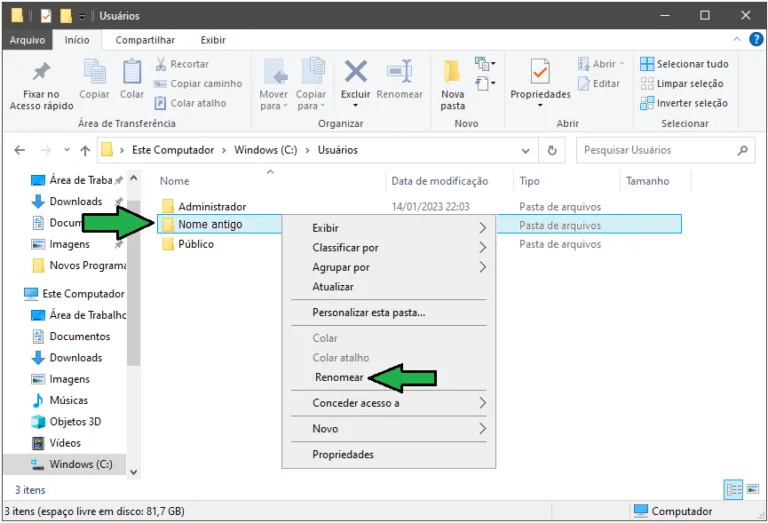Open the Novo item dropdown icon
Screen dimensions: 768x523
484,63
